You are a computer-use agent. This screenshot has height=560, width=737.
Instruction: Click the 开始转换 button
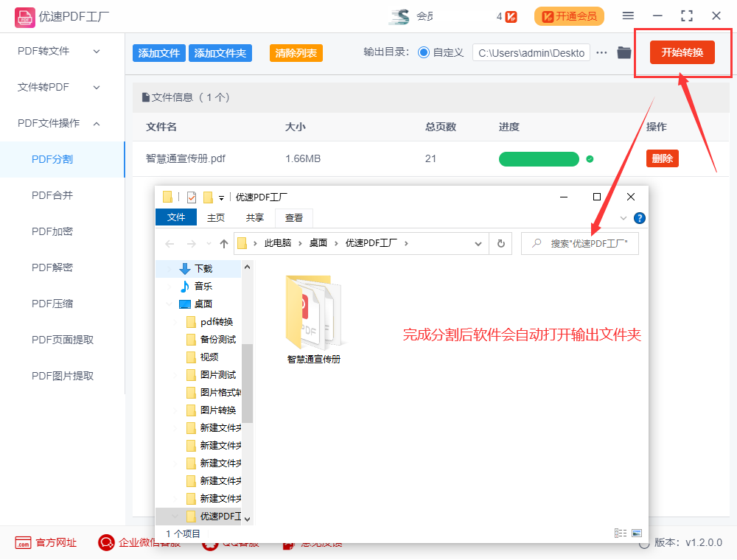(x=682, y=52)
